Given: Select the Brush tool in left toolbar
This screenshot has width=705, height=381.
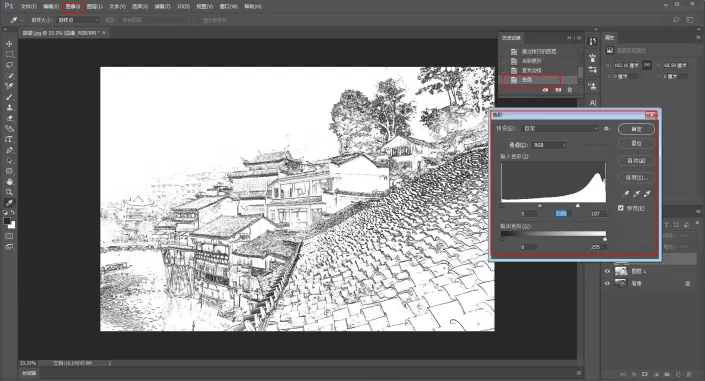Looking at the screenshot, I should 9,97.
